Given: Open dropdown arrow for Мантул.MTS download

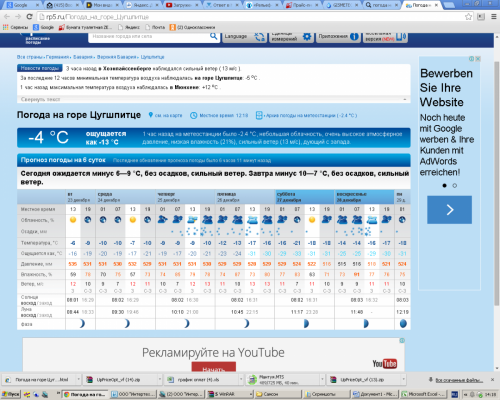Looking at the screenshot, I should pos(322,379).
